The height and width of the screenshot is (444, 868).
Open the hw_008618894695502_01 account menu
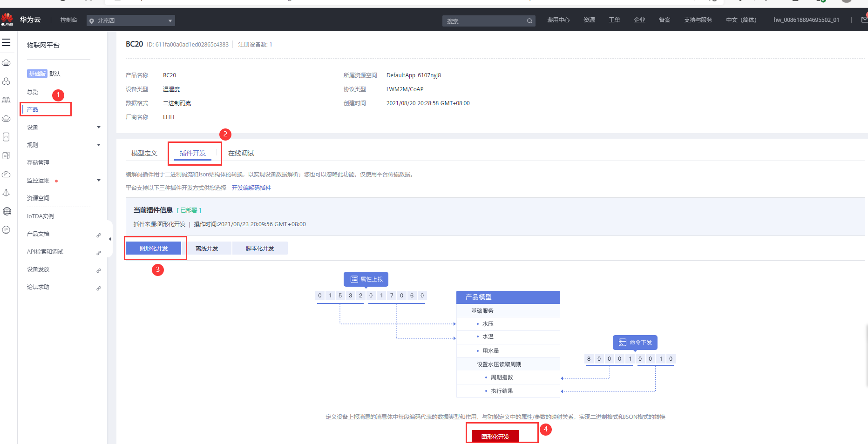(806, 20)
